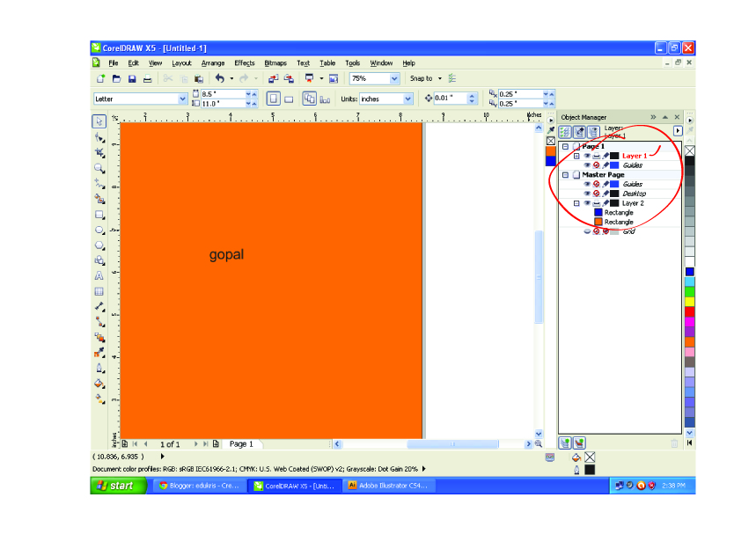Collapse the Master Page tree item
Viewport: 756px width, 534px height.
click(565, 175)
